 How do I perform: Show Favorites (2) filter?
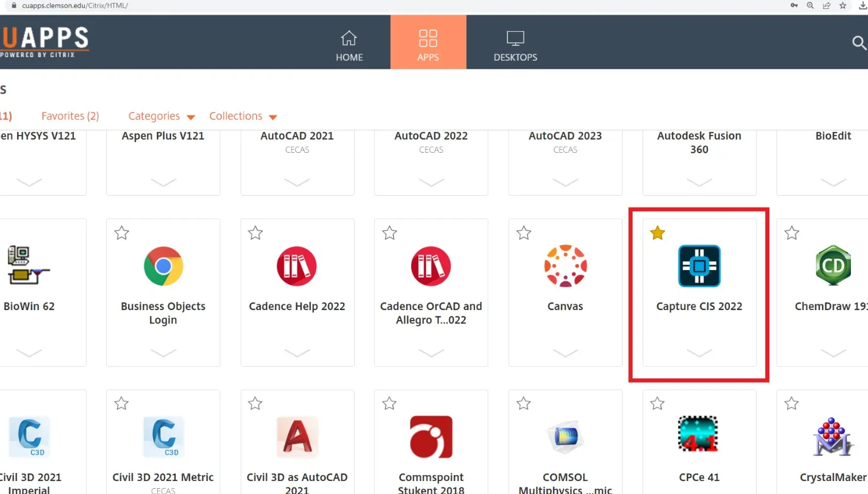(x=70, y=116)
